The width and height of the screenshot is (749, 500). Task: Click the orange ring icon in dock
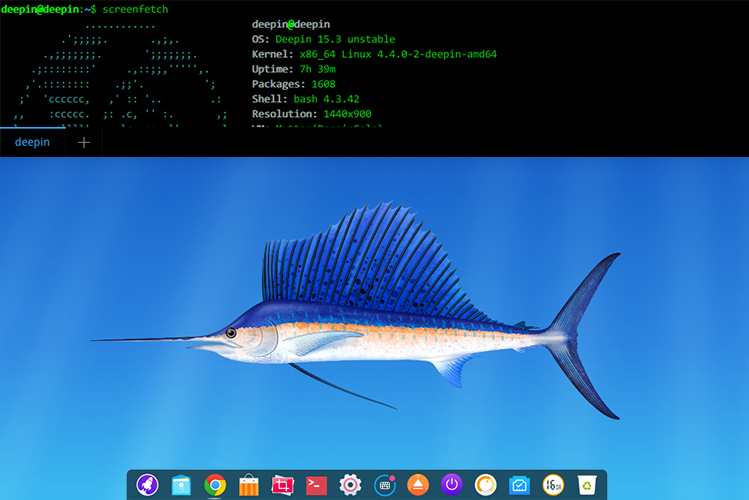coord(485,485)
